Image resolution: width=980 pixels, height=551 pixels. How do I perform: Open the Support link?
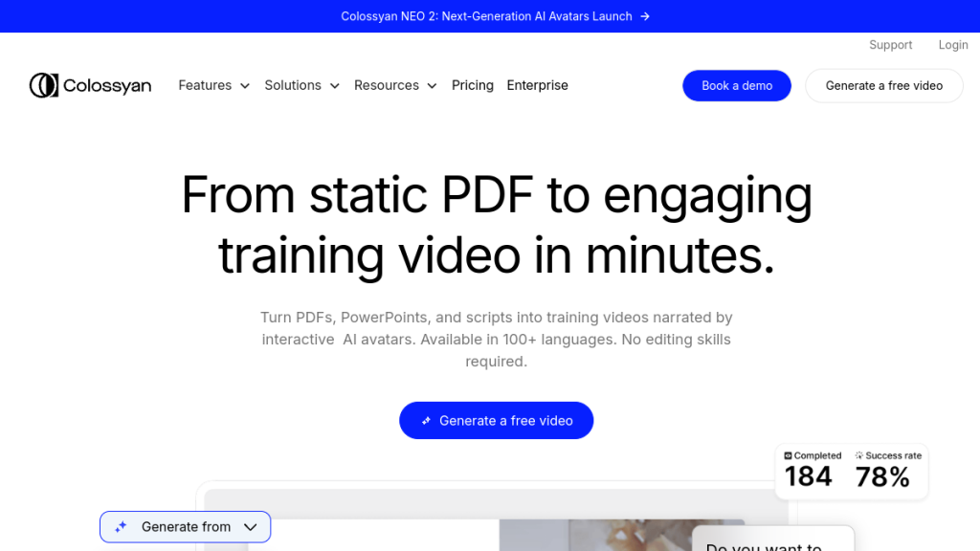pos(890,45)
